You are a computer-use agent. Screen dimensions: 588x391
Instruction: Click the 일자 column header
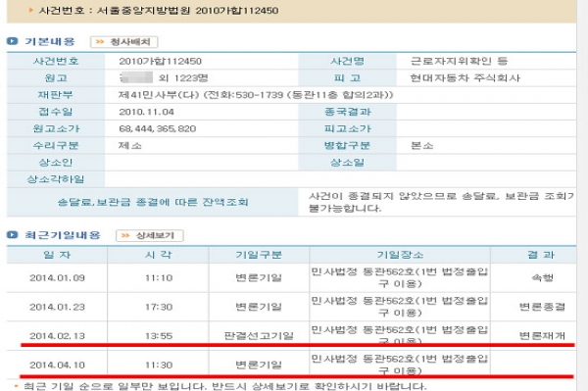pyautogui.click(x=57, y=255)
